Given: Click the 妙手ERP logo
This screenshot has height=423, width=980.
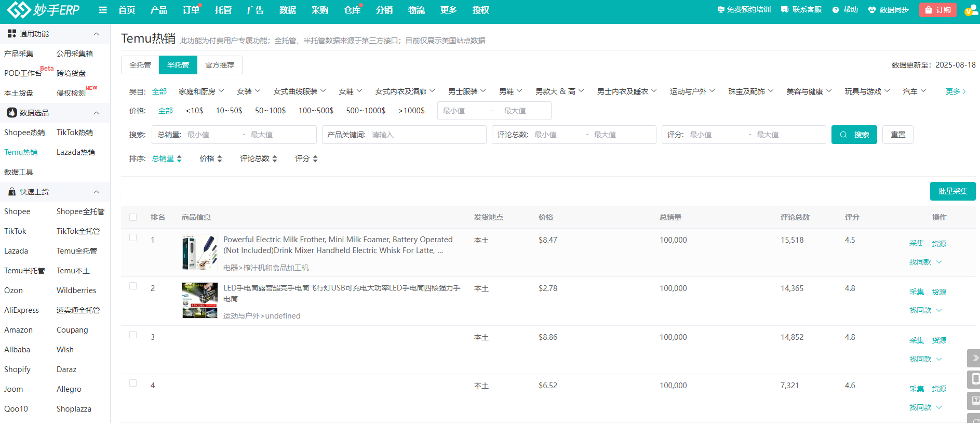Looking at the screenshot, I should [44, 9].
